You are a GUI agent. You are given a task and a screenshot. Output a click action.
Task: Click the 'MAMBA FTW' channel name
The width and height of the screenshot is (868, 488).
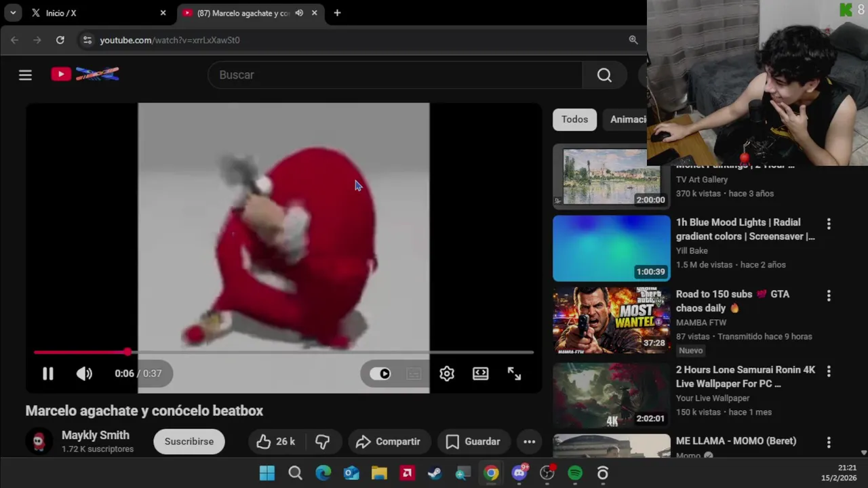(701, 323)
